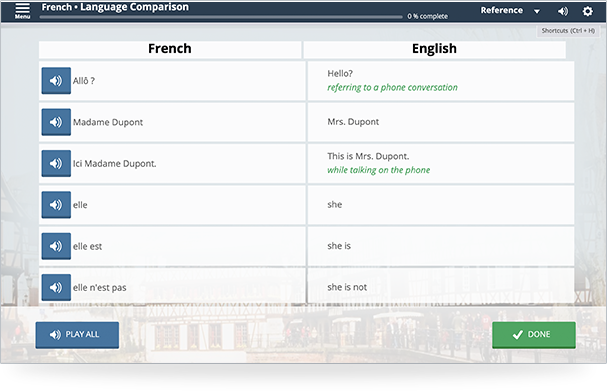
Task: Select the 'Mrs. Dupont' translation
Action: (353, 122)
